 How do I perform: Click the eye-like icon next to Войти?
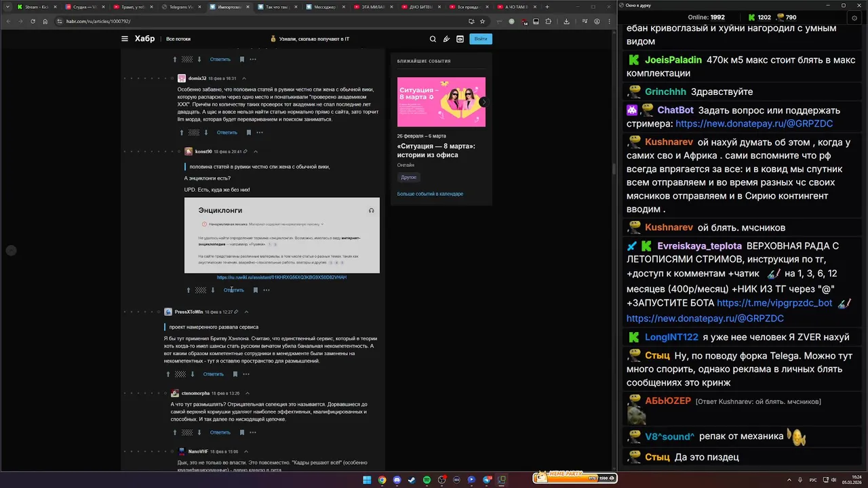[x=460, y=39]
